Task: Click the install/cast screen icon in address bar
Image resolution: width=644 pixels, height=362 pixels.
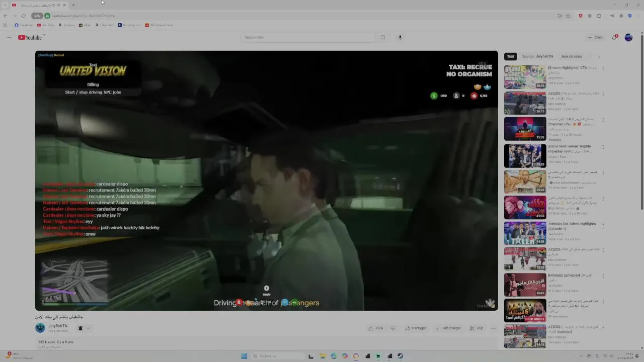Action: point(559,16)
